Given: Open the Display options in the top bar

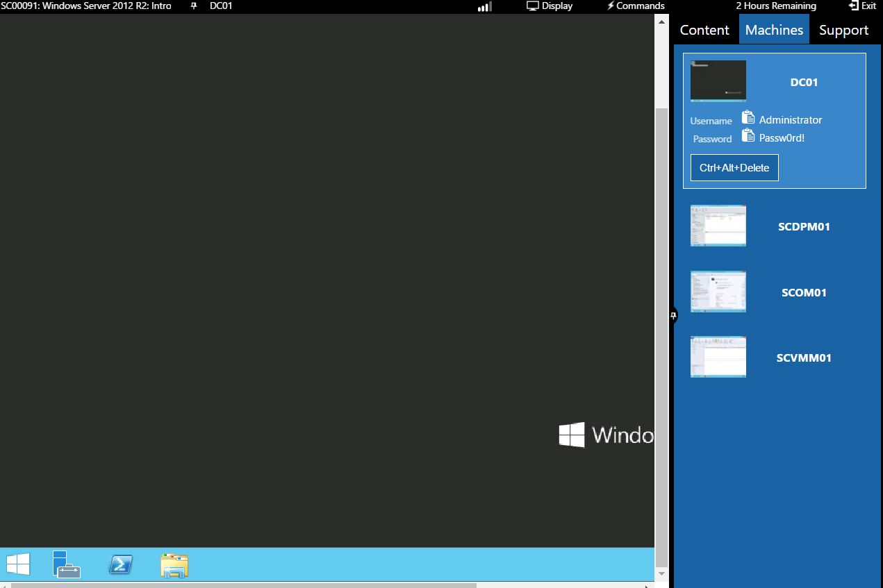Looking at the screenshot, I should 550,6.
